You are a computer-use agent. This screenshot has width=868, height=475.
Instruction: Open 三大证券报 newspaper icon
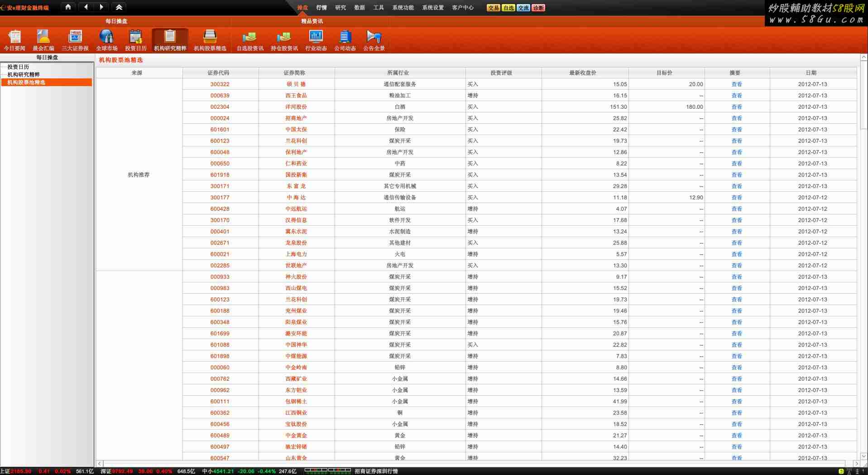(75, 40)
